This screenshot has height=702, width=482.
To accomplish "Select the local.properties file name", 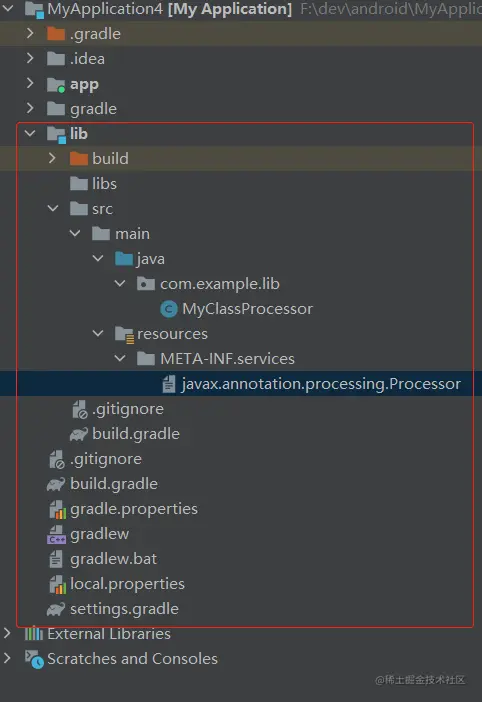I will pyautogui.click(x=128, y=584).
